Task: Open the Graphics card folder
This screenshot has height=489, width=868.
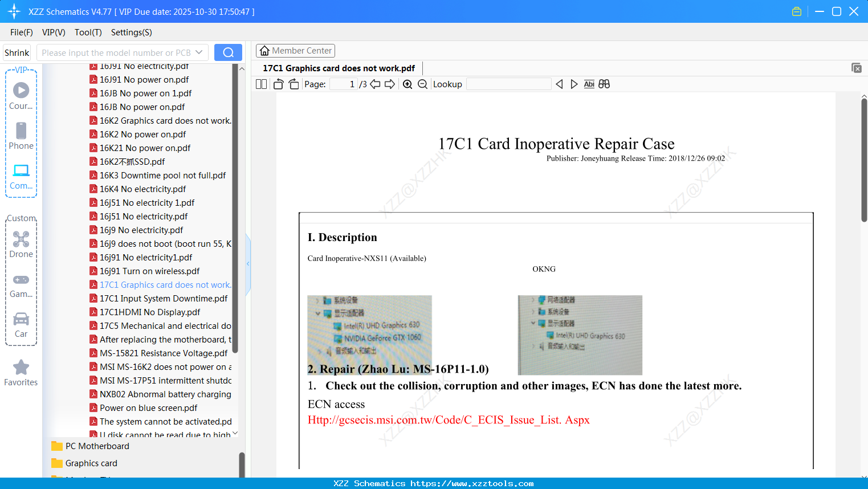Action: click(x=91, y=463)
